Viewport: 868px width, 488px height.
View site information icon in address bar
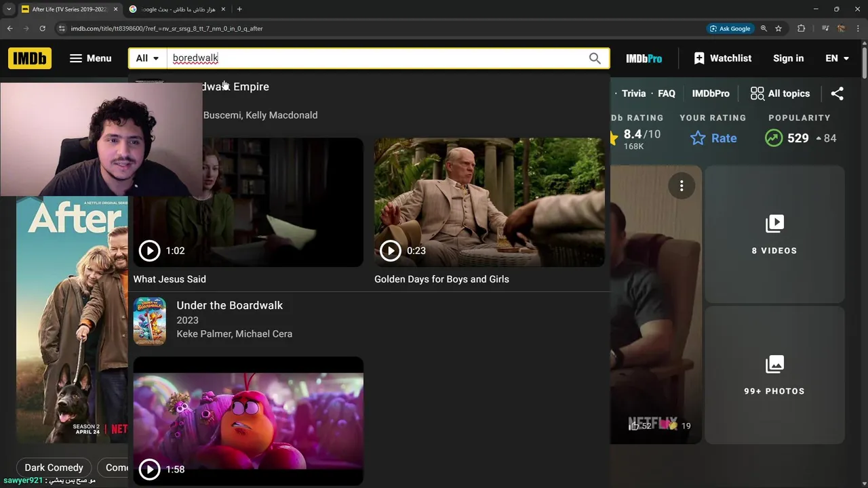[62, 28]
